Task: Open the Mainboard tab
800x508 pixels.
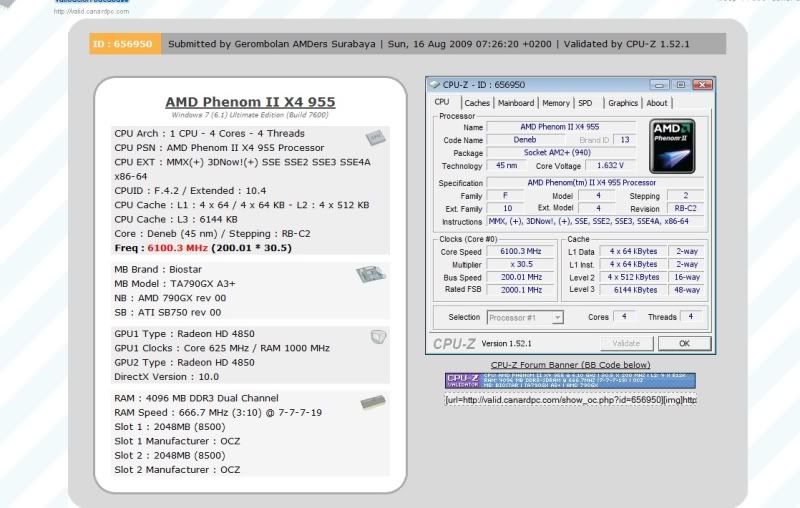Action: pyautogui.click(x=516, y=103)
